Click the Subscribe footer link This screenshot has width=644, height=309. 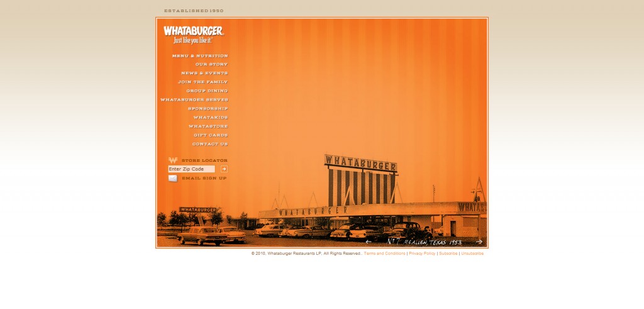[448, 254]
